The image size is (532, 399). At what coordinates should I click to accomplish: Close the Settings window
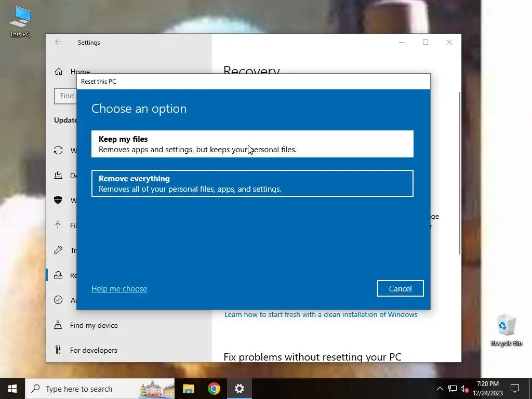tap(449, 42)
